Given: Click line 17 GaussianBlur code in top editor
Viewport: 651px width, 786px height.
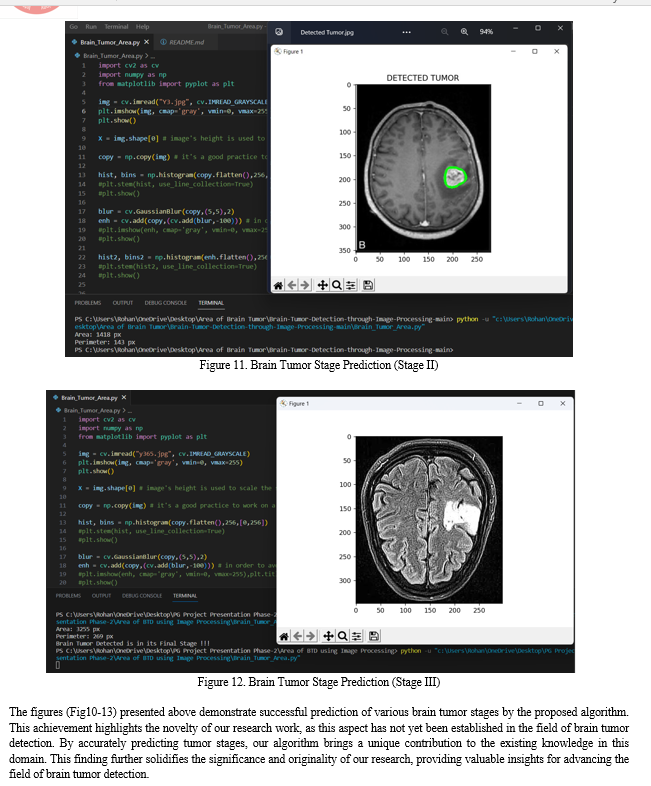Looking at the screenshot, I should pyautogui.click(x=166, y=212).
